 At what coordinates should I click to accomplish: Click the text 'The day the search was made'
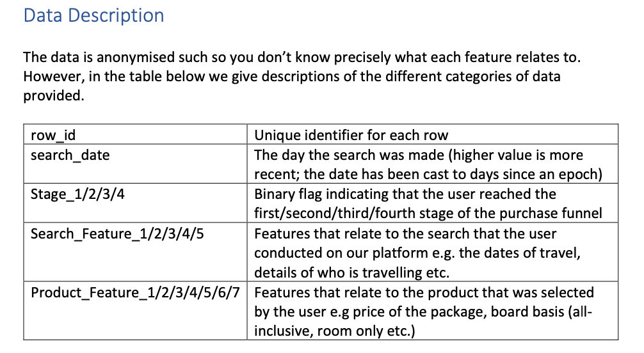pos(349,155)
